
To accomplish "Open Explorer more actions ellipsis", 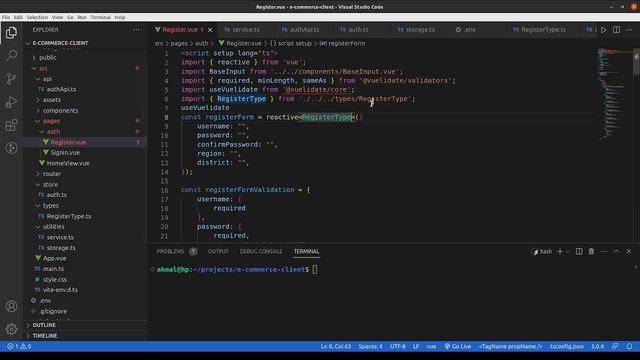I will tap(136, 30).
